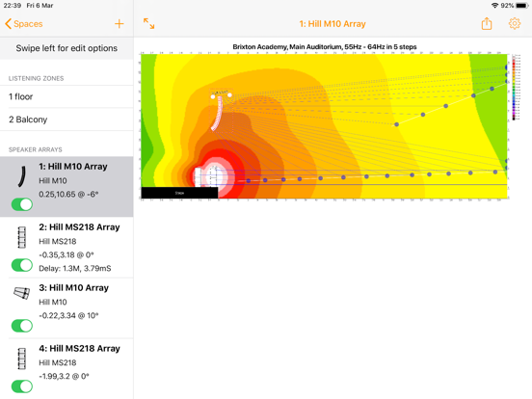
Task: Select 4: Hill MS218 Array row title
Action: click(79, 349)
